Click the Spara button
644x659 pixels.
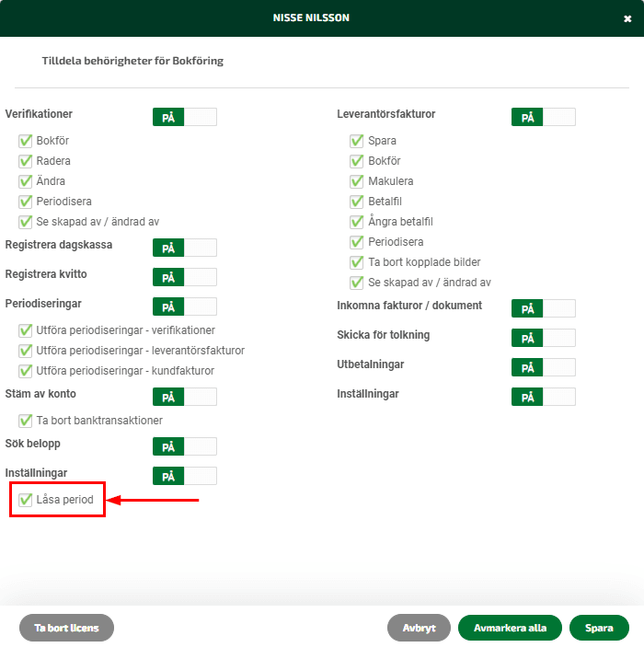coord(599,628)
